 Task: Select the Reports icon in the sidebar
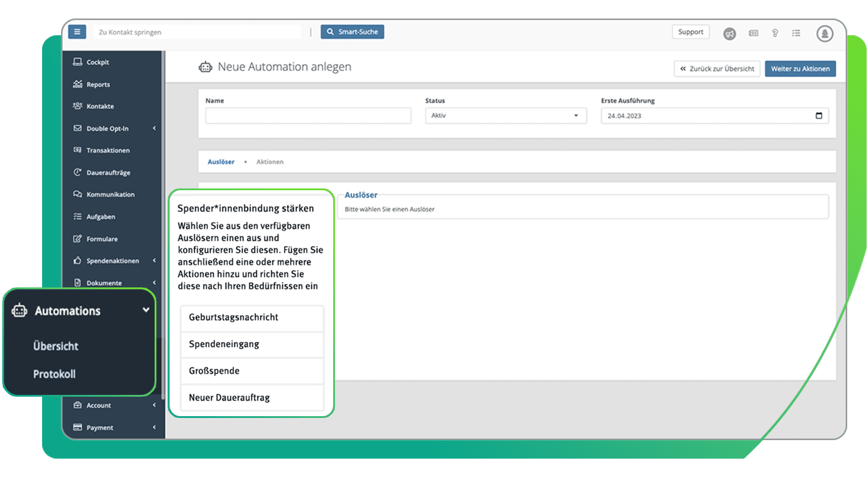(78, 84)
